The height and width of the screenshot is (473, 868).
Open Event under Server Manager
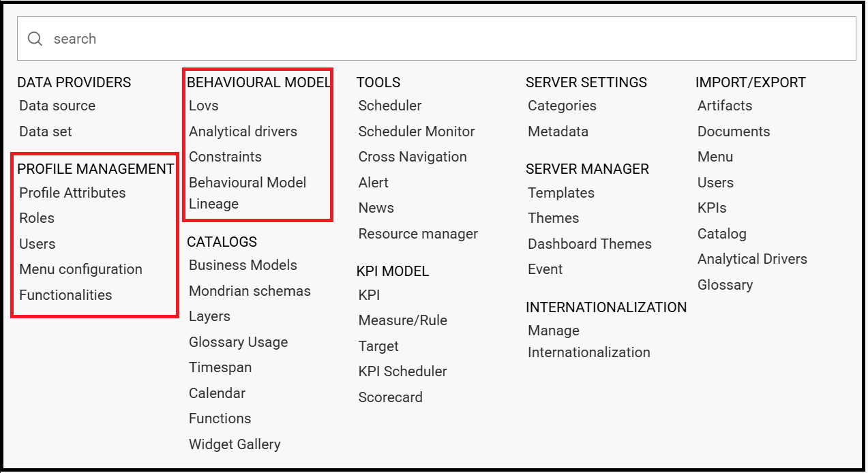tap(545, 269)
